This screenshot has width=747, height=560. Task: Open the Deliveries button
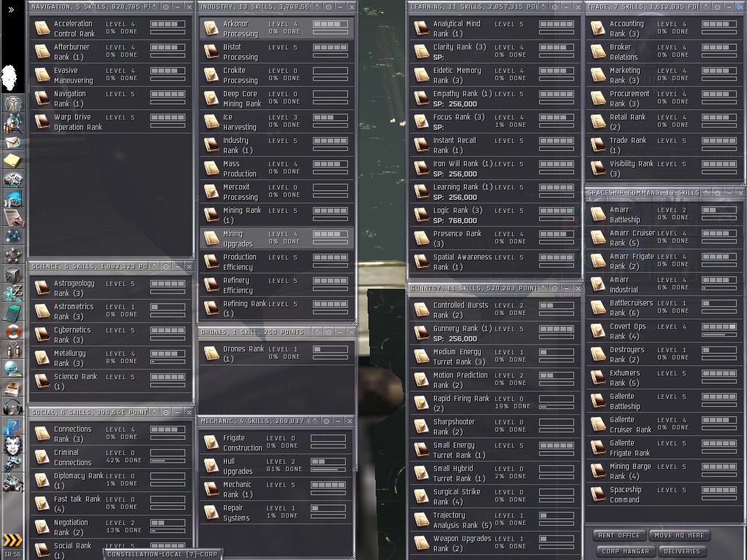coord(682,551)
